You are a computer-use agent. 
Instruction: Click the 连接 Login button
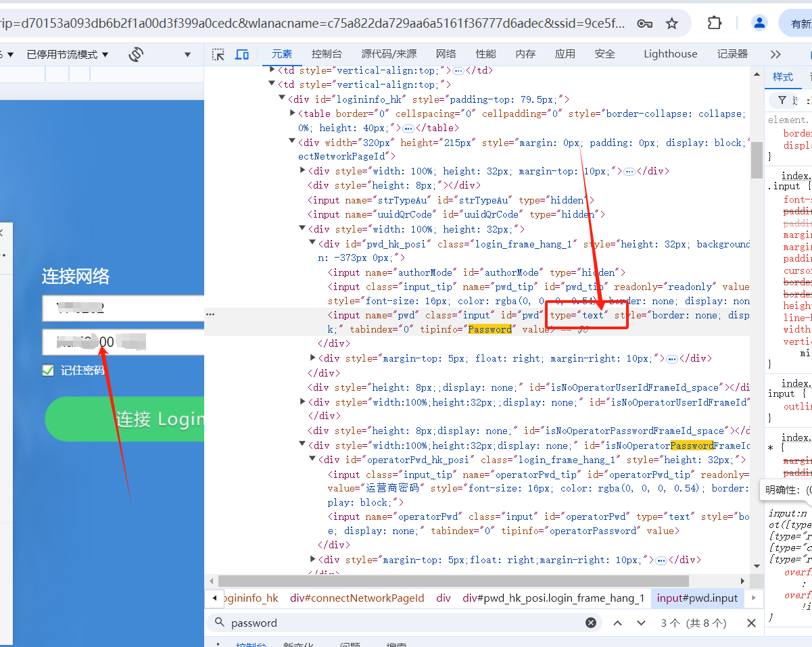point(124,419)
